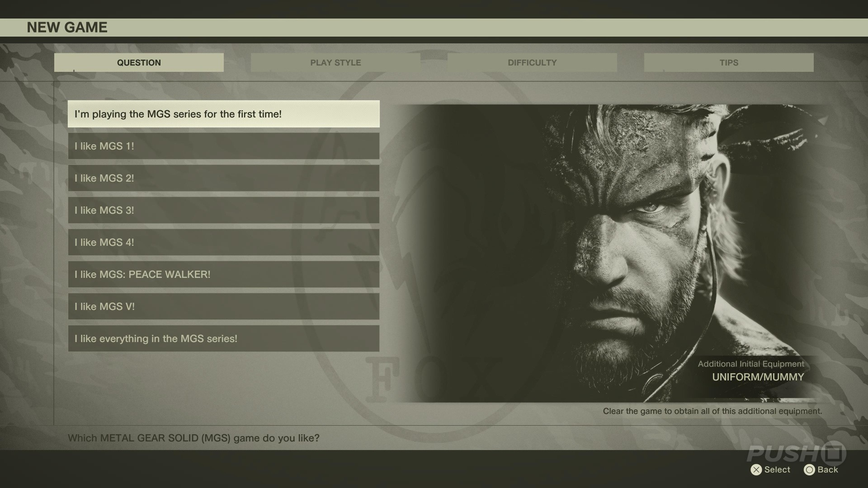Viewport: 868px width, 488px height.
Task: Click the Push Square watermark logo
Action: tap(796, 453)
